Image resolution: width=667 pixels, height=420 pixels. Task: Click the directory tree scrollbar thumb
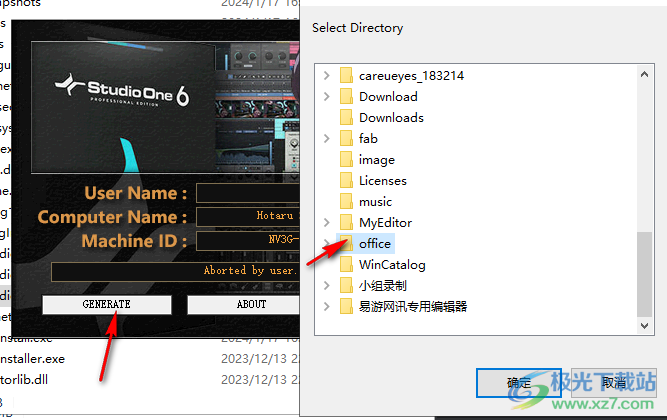pos(644,274)
